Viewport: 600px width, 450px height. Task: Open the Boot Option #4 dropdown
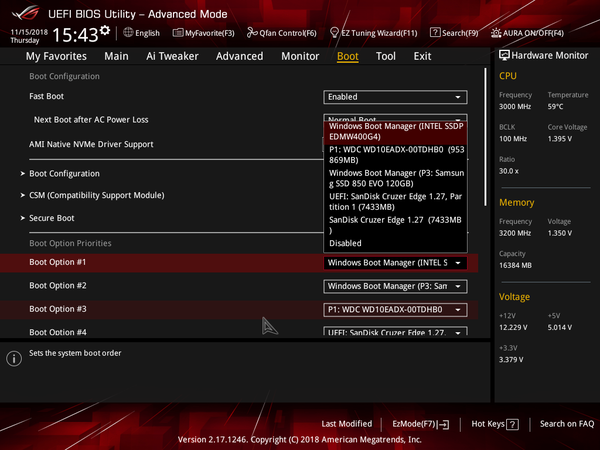click(395, 331)
